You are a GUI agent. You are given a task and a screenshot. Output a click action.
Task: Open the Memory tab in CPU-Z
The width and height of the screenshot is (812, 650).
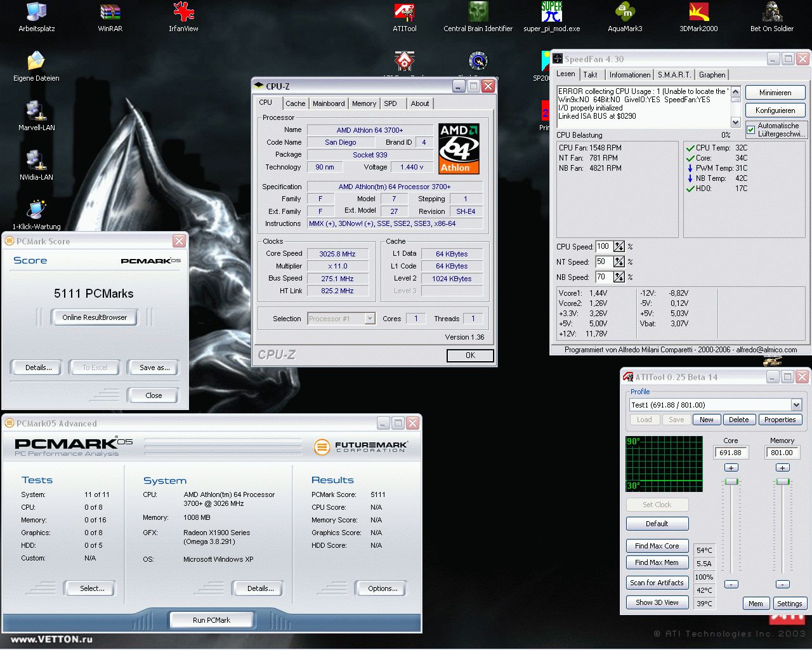point(364,103)
